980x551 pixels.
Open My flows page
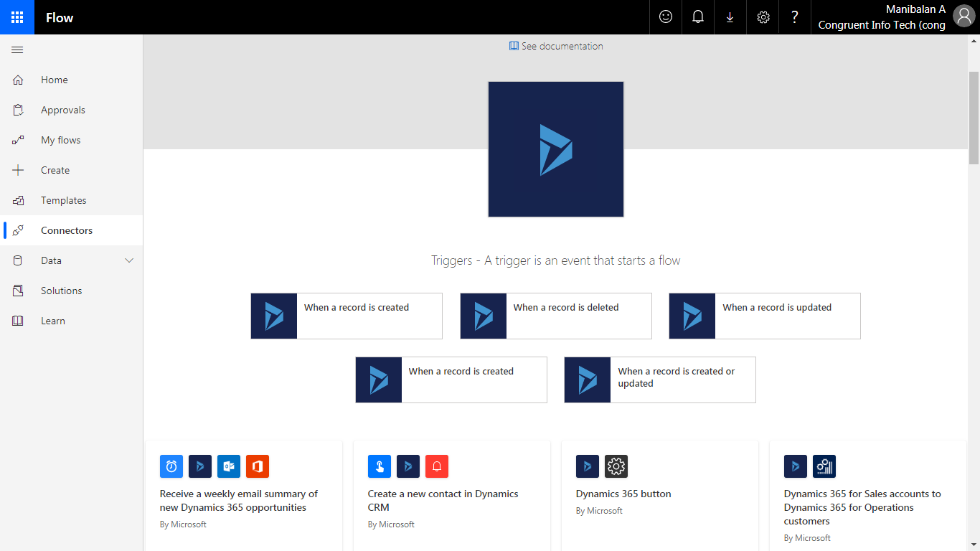point(72,140)
